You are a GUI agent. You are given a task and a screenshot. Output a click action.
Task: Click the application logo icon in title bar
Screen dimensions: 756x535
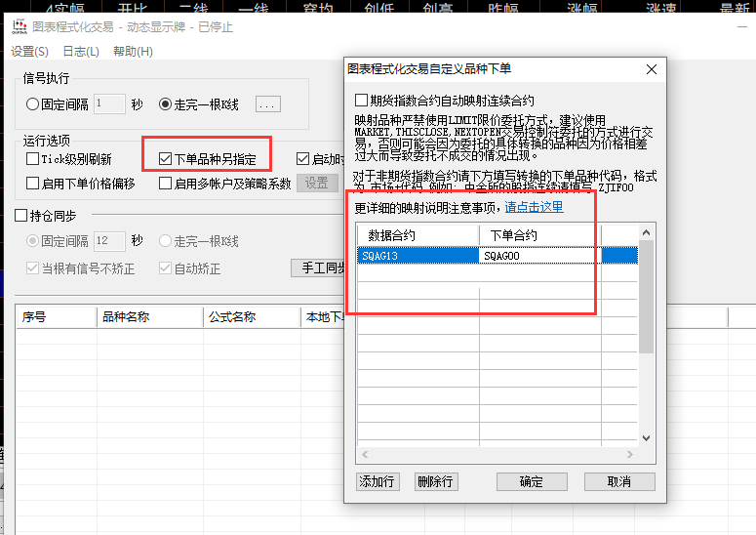pos(20,27)
